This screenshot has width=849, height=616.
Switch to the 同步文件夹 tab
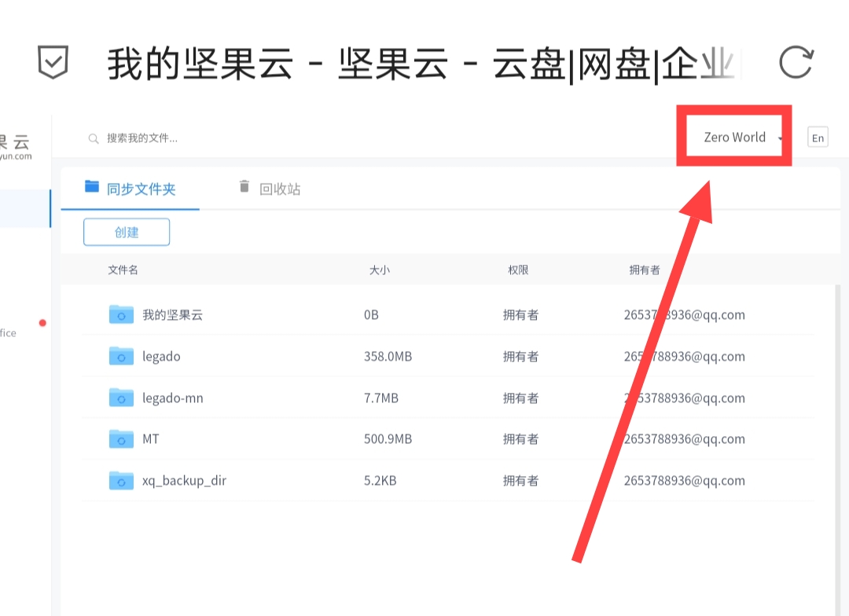tap(130, 189)
